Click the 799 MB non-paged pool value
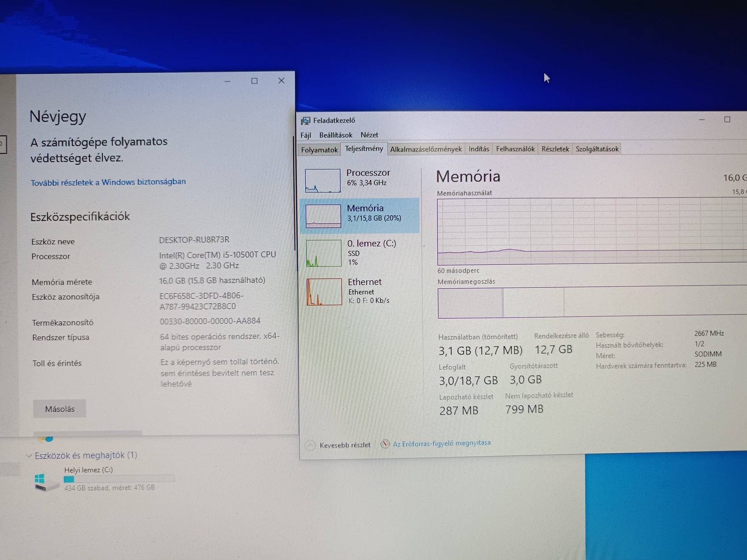Screen dimensions: 747x560 click(525, 409)
